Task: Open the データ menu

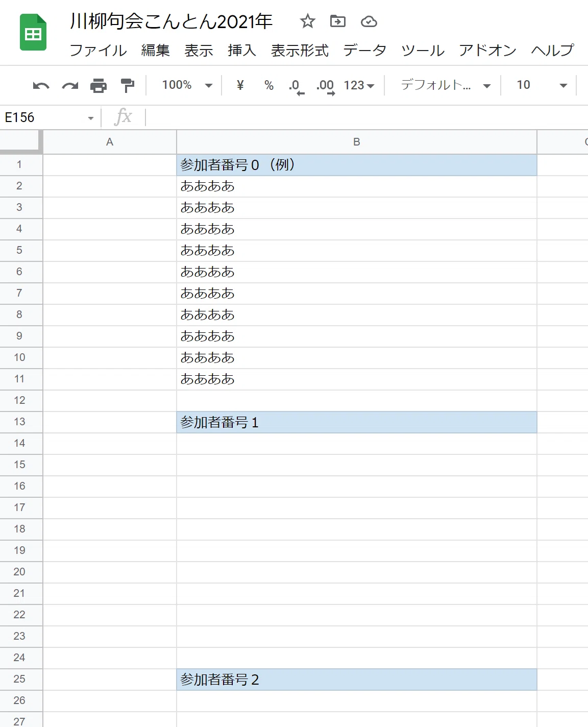Action: pos(364,50)
